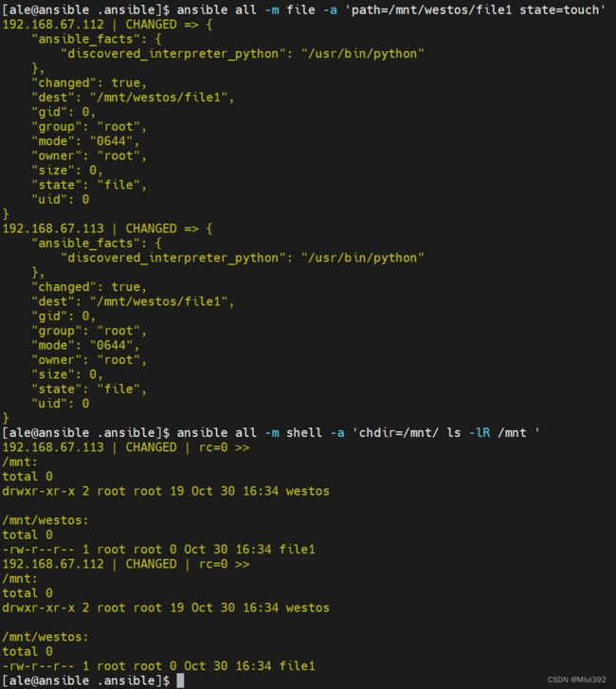The width and height of the screenshot is (616, 689).
Task: Click second host's "owner": "root" line
Action: point(89,360)
